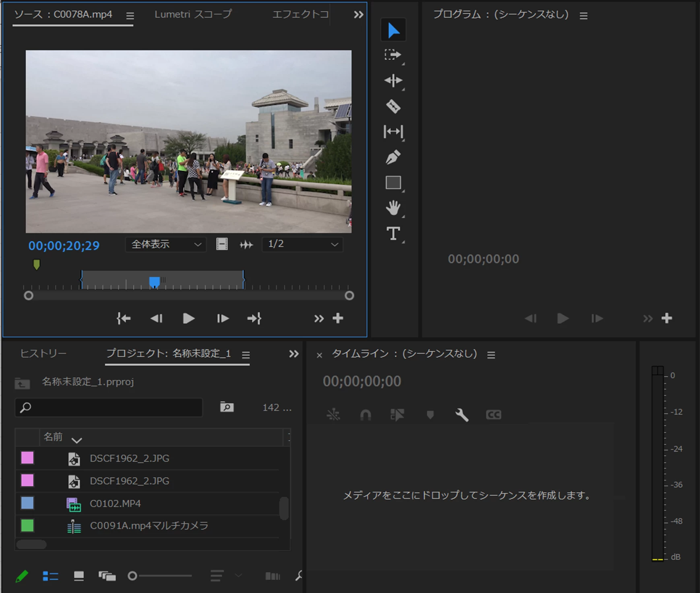Viewport: 700px width, 593px height.
Task: Show hidden Source panel tabs chevrons
Action: [358, 15]
